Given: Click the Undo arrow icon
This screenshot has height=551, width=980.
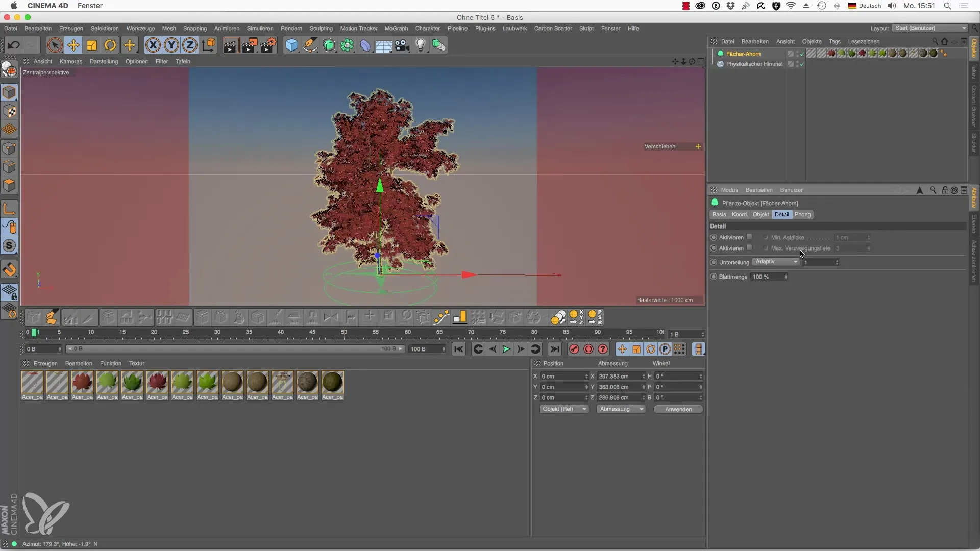Looking at the screenshot, I should click(x=14, y=45).
